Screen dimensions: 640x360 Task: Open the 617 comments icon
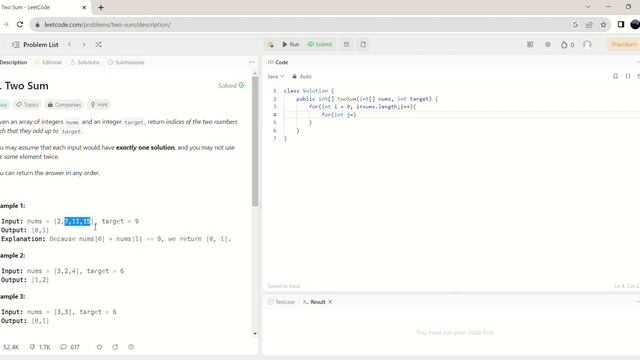point(70,347)
